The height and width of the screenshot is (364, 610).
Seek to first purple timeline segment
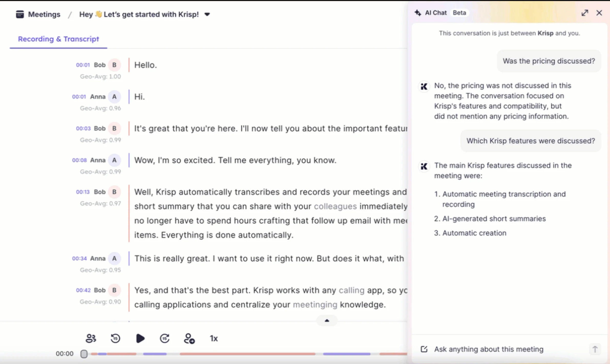pyautogui.click(x=102, y=354)
